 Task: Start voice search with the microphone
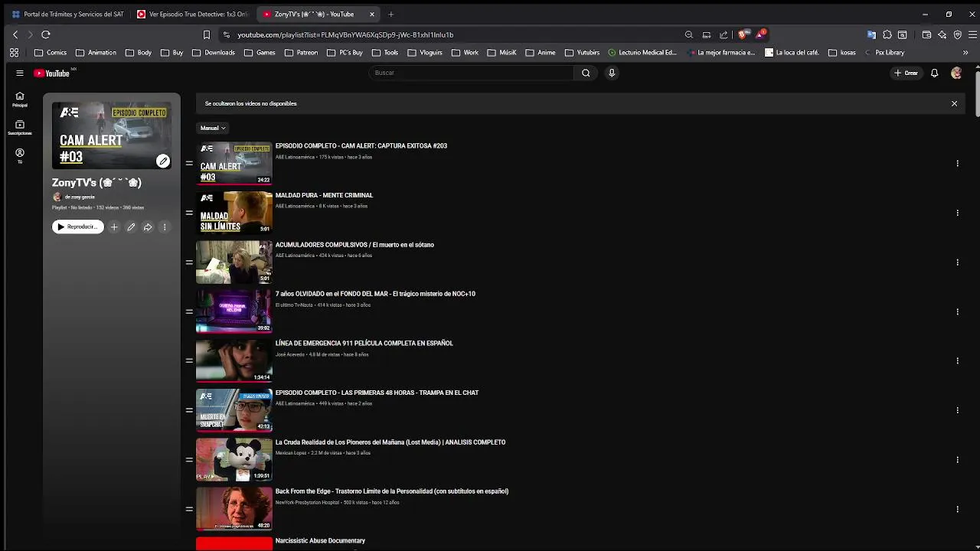click(x=612, y=73)
